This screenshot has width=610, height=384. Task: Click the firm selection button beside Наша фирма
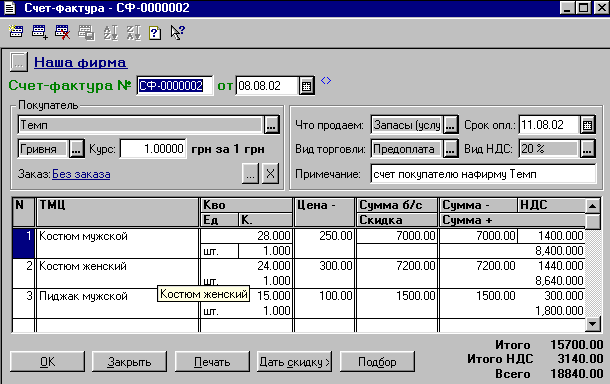point(18,62)
